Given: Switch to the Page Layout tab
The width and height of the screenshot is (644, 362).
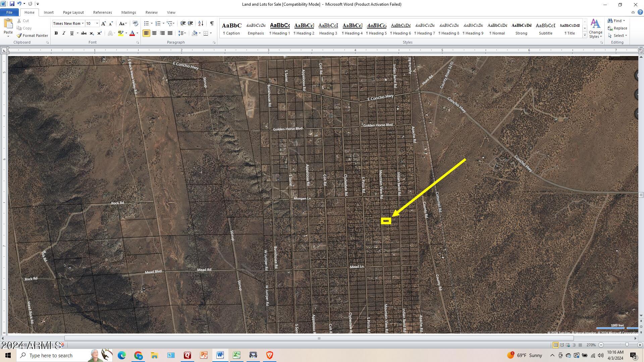Looking at the screenshot, I should tap(73, 12).
